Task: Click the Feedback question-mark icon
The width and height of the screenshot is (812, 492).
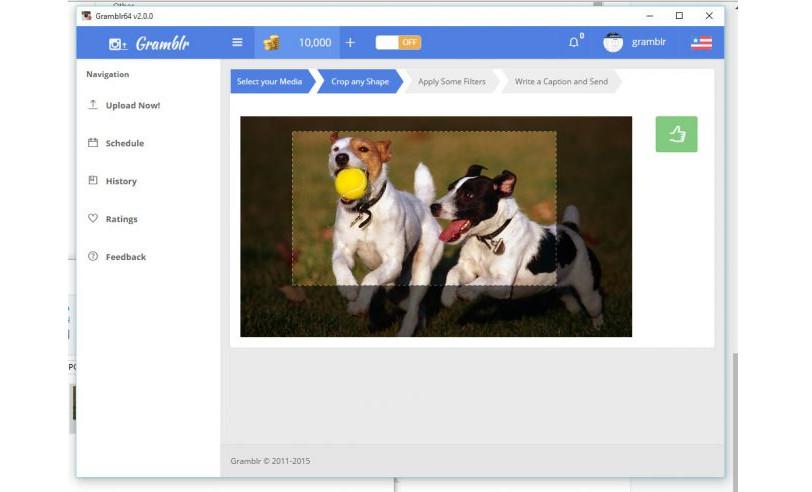Action: click(x=93, y=256)
